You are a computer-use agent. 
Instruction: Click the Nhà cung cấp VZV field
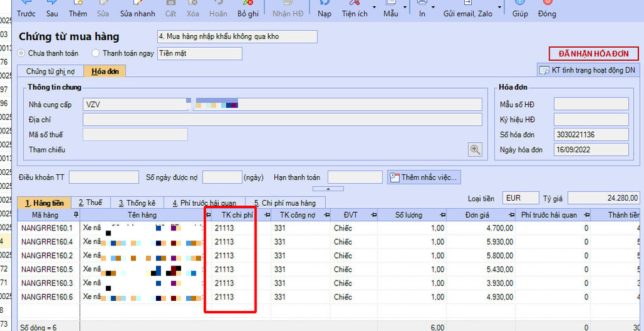pos(135,104)
